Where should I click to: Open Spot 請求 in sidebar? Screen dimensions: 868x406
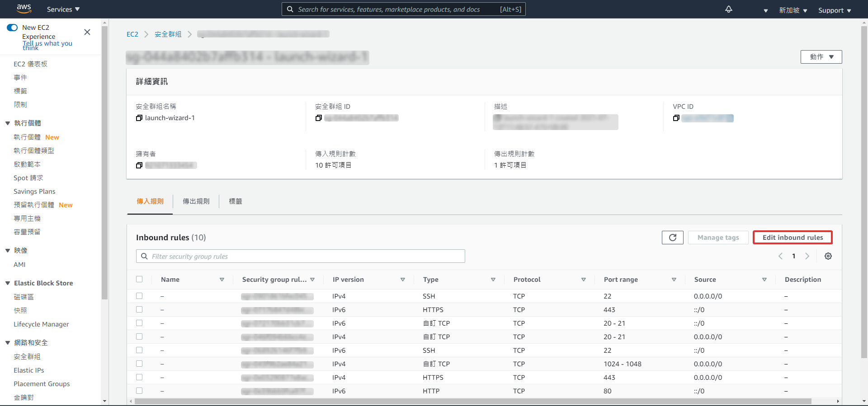coord(28,178)
